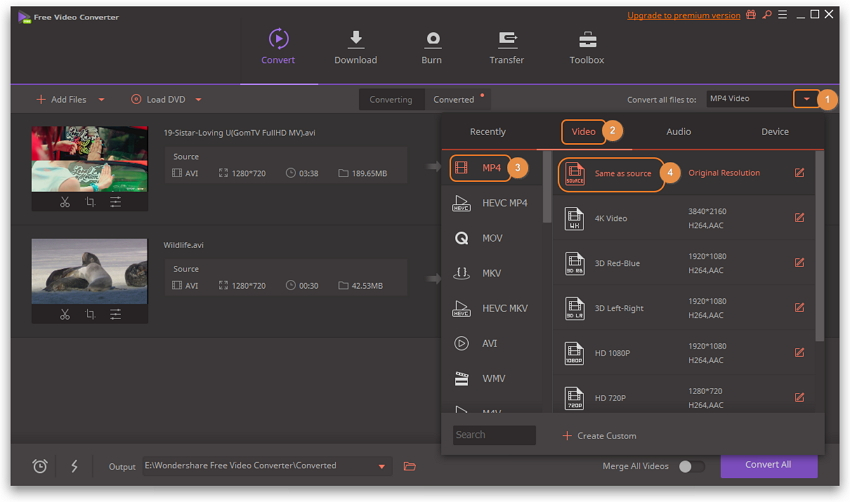Open the Output path dropdown
The width and height of the screenshot is (850, 502).
[381, 466]
